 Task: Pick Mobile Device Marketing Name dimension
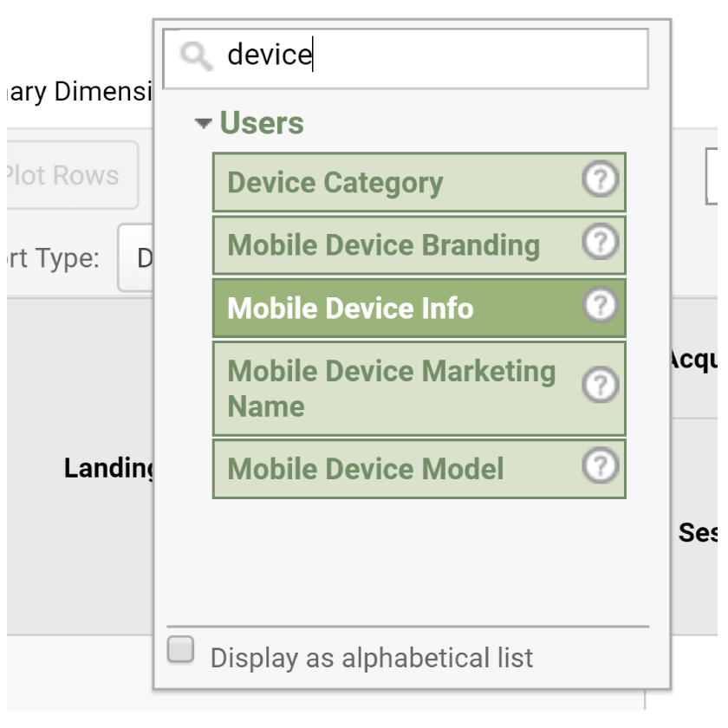coord(419,388)
